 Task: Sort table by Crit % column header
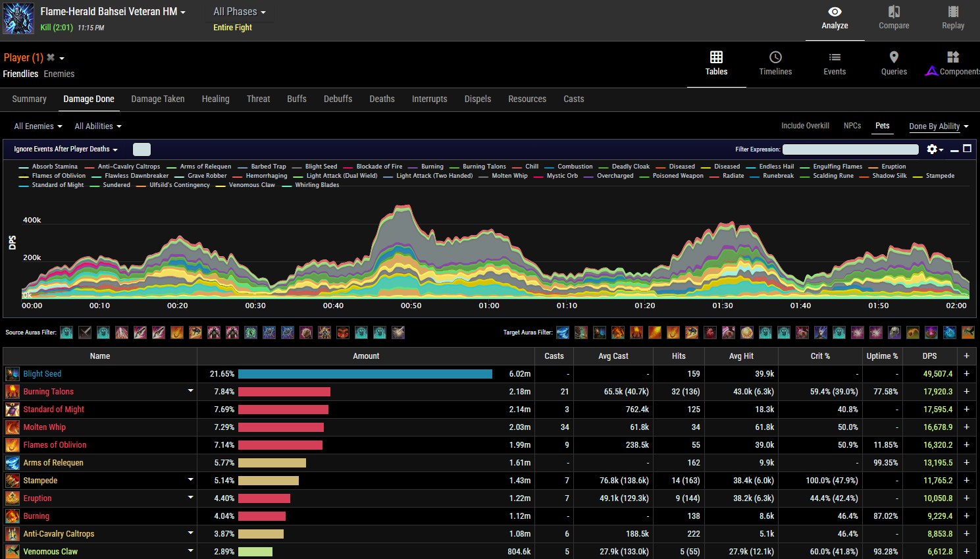(820, 356)
